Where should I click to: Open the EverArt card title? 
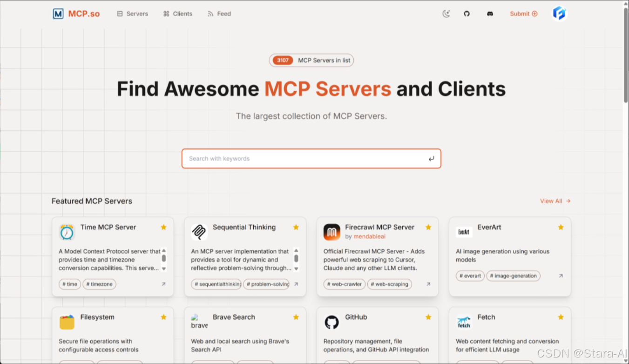pos(489,227)
